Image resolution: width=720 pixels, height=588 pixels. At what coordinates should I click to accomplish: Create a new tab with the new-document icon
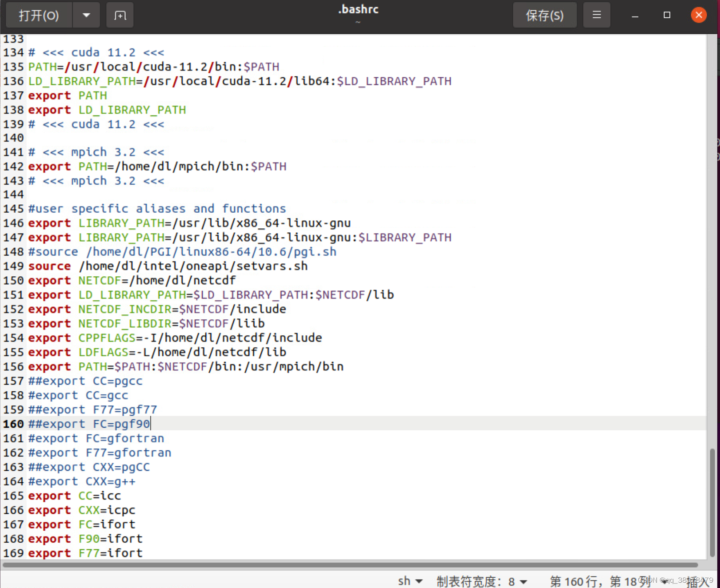(x=120, y=15)
